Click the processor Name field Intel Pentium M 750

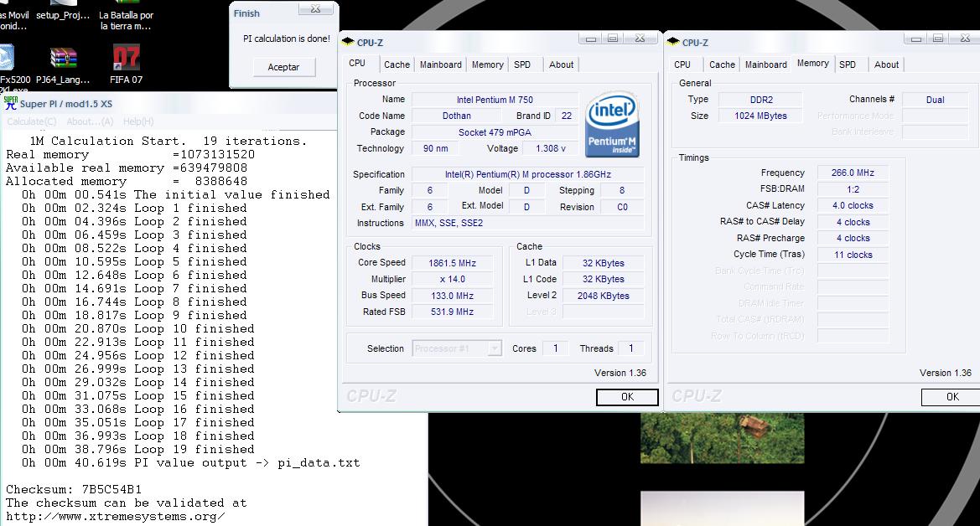point(495,100)
